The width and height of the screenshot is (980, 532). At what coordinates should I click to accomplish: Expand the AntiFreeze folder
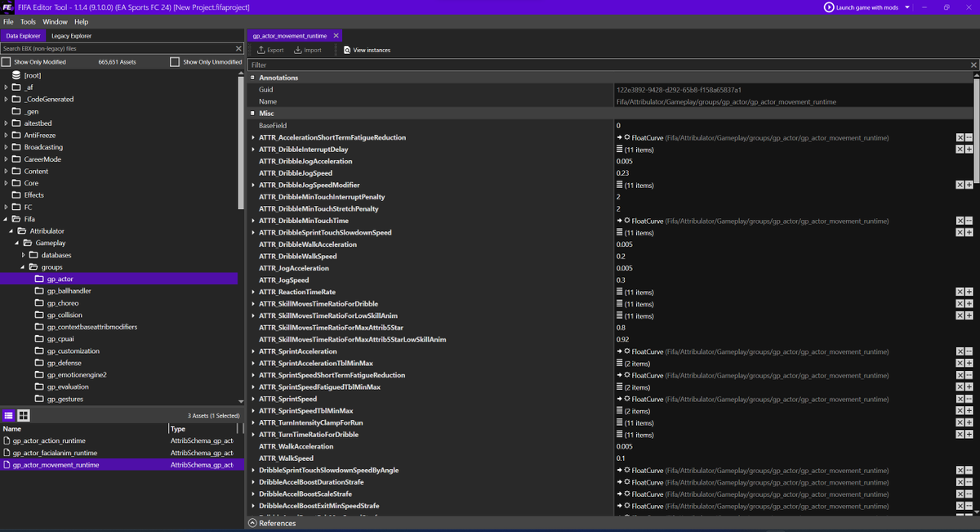tap(6, 135)
